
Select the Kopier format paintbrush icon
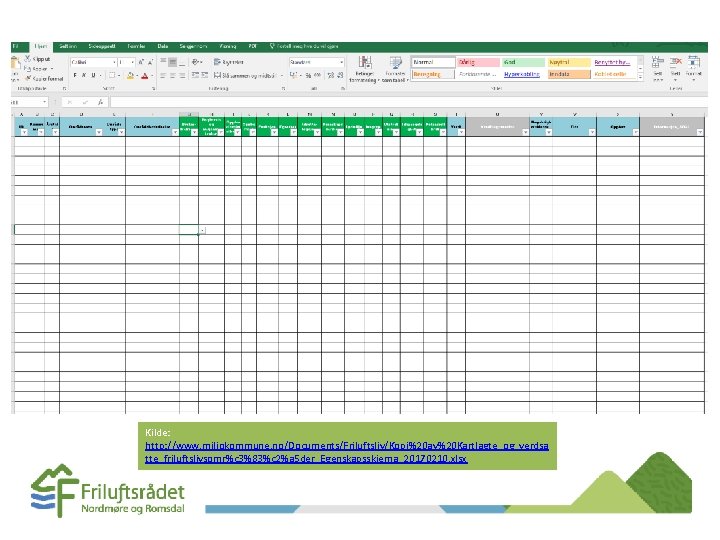point(28,79)
